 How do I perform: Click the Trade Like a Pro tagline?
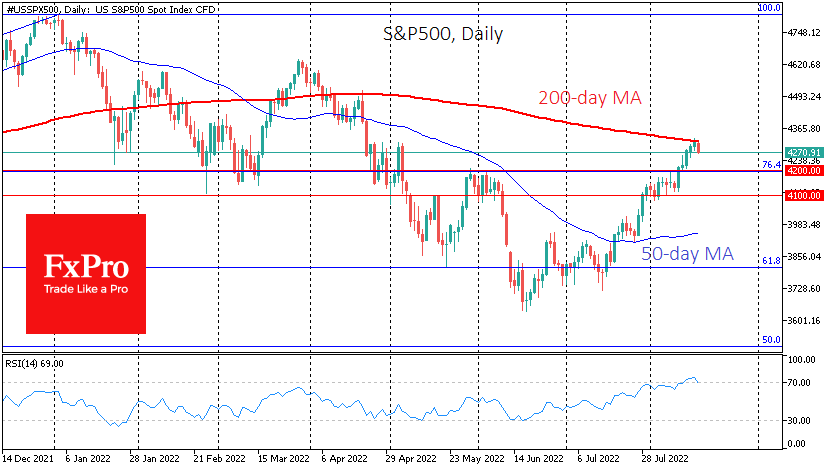(85, 288)
